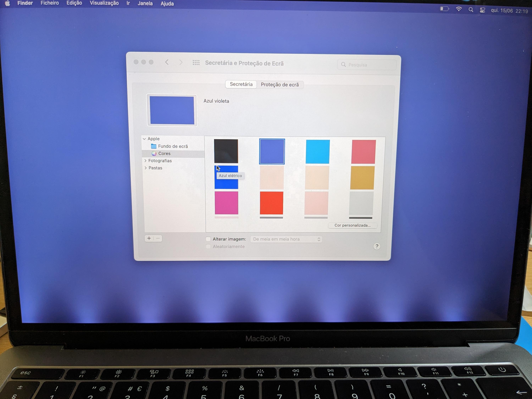The width and height of the screenshot is (532, 399).
Task: Switch to Proteção de ecrã tab
Action: 280,85
